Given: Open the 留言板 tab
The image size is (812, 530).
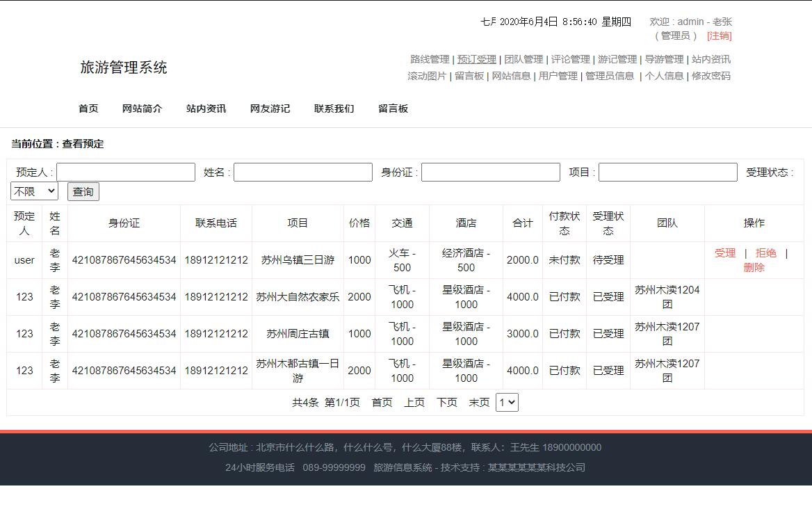Looking at the screenshot, I should click(392, 109).
